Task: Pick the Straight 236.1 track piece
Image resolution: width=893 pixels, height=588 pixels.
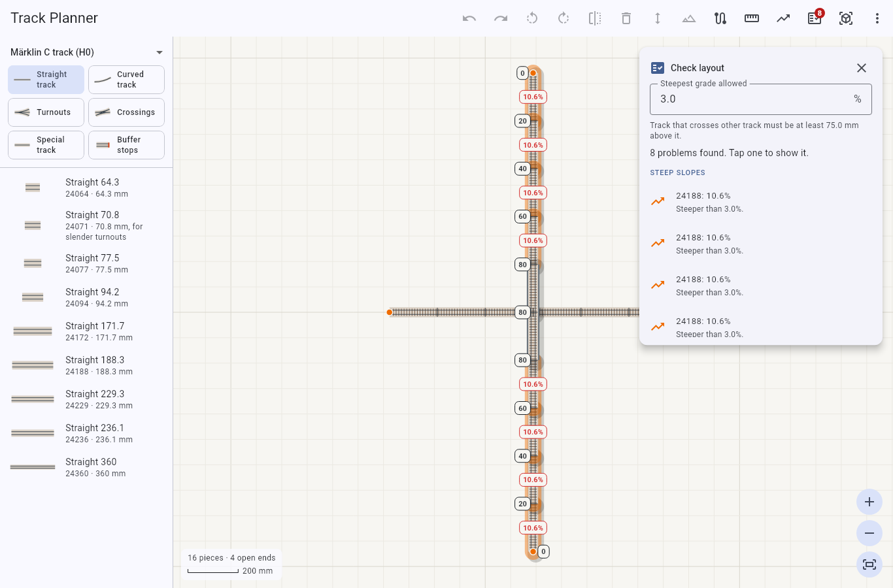Action: tap(86, 433)
